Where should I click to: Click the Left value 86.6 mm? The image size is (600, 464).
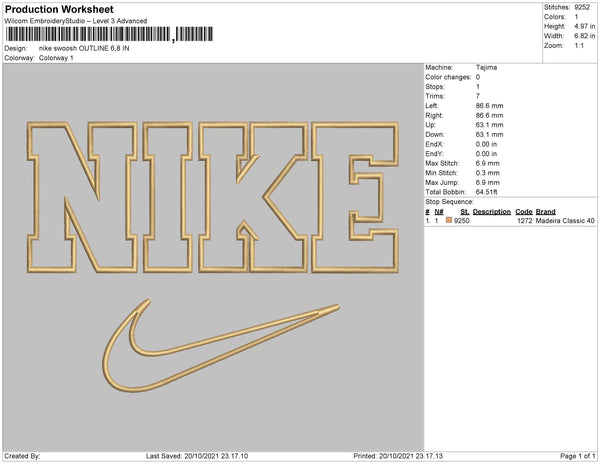[489, 106]
